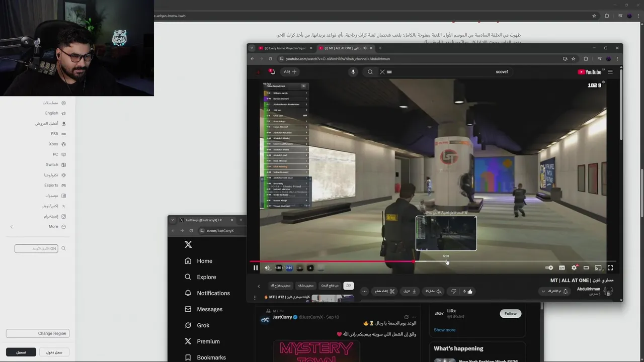This screenshot has width=644, height=362.
Task: Reload the YouTube page
Action: (x=270, y=59)
